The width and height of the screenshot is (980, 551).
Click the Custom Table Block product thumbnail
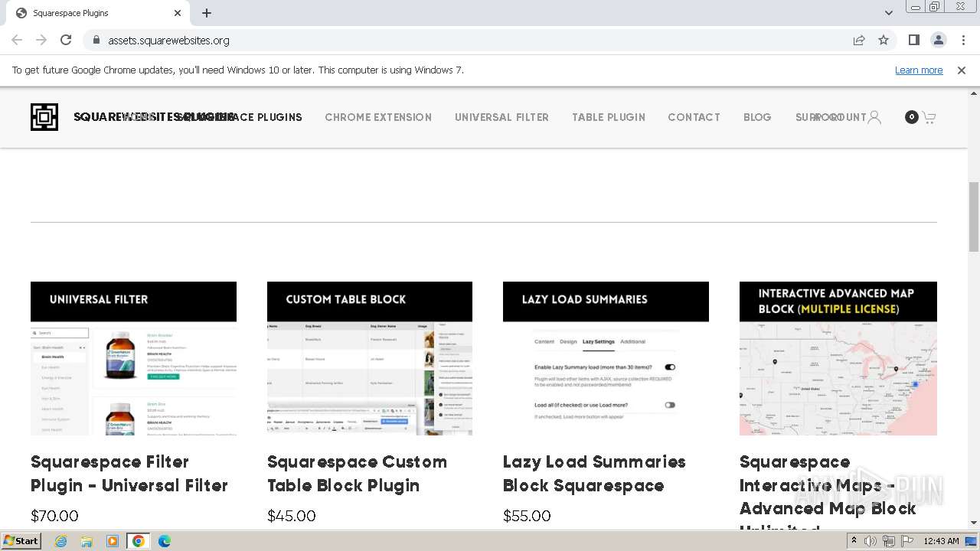tap(370, 358)
